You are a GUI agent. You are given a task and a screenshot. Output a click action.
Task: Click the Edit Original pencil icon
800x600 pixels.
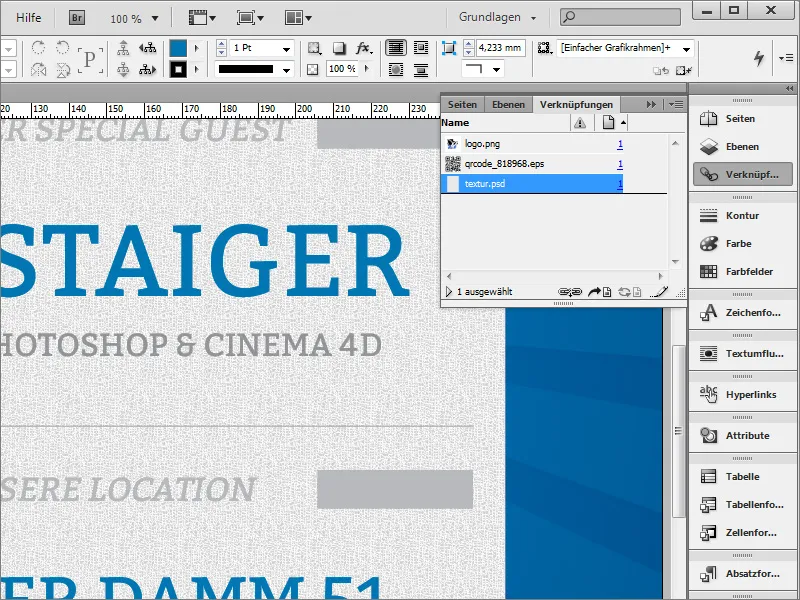pyautogui.click(x=658, y=292)
